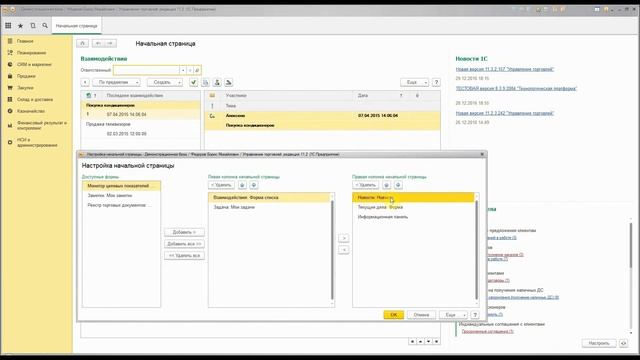This screenshot has width=640, height=360.
Task: Open Ответственный field dropdown arrow
Action: (x=183, y=70)
